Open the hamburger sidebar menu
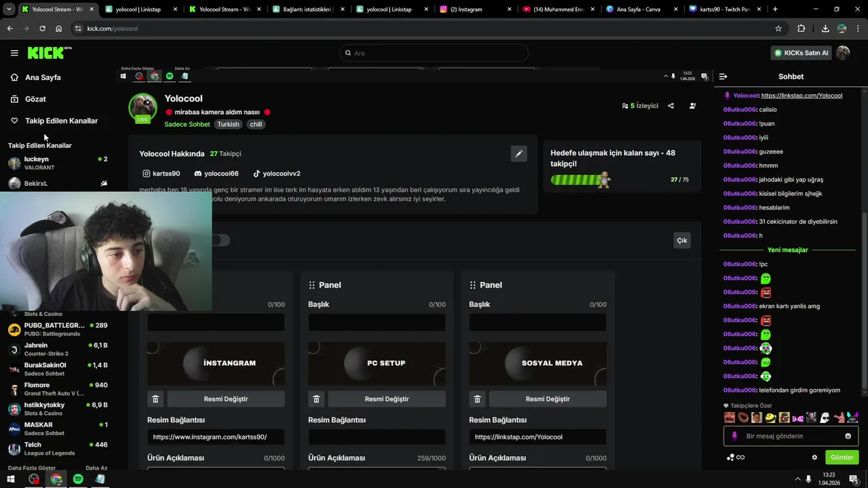 tap(14, 53)
